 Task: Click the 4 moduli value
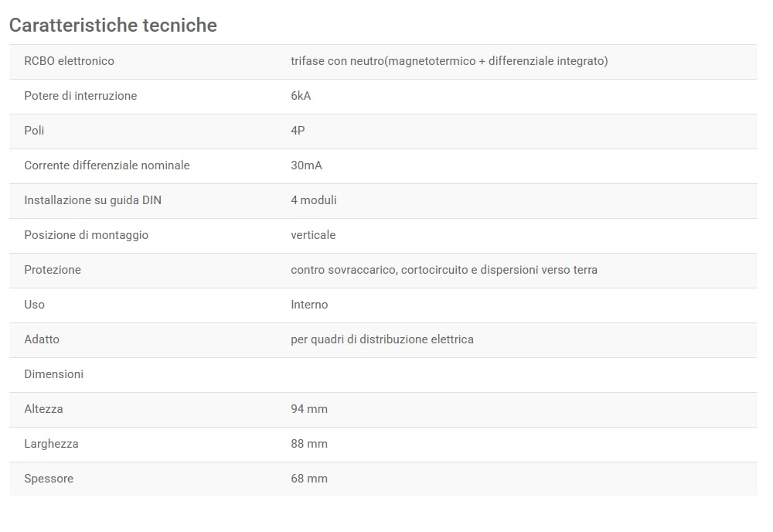point(314,200)
